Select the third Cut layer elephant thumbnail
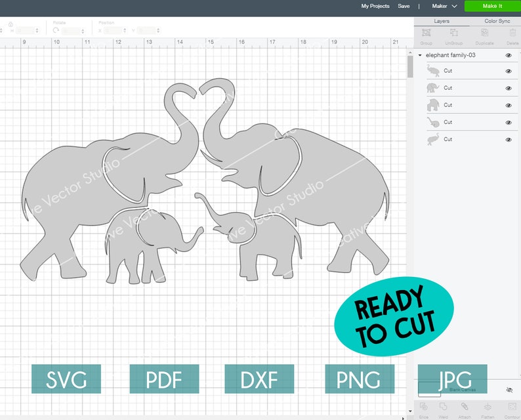The image size is (521, 420). (x=433, y=105)
